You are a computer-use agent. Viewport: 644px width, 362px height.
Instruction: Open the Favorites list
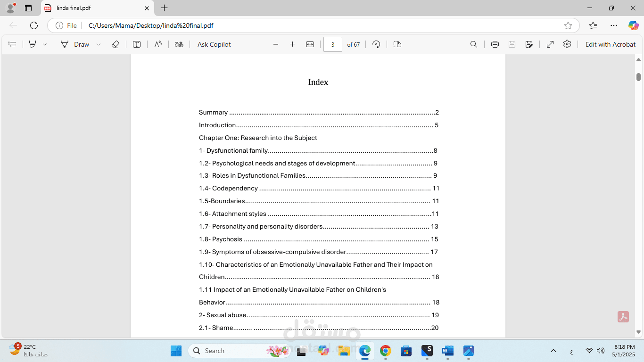(593, 25)
